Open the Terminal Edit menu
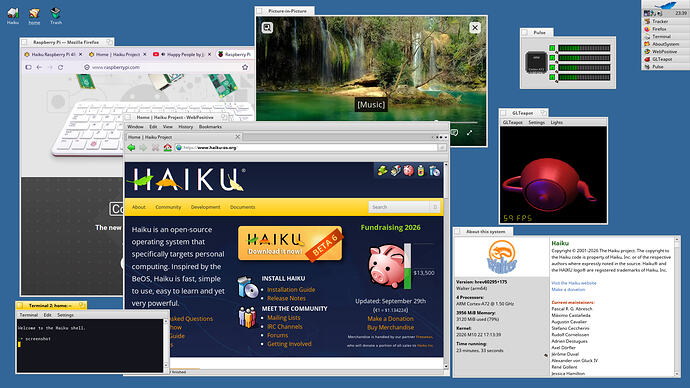 (48, 315)
